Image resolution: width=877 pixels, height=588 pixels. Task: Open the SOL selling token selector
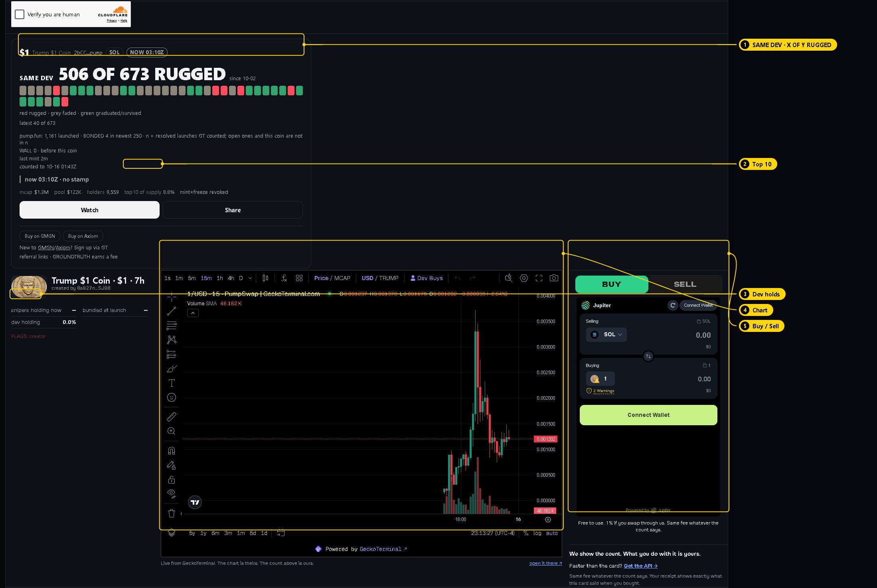(x=606, y=335)
